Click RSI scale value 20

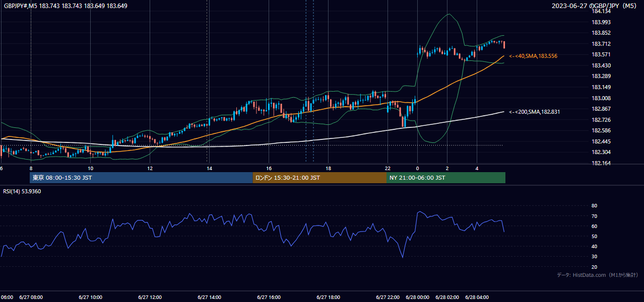click(594, 267)
